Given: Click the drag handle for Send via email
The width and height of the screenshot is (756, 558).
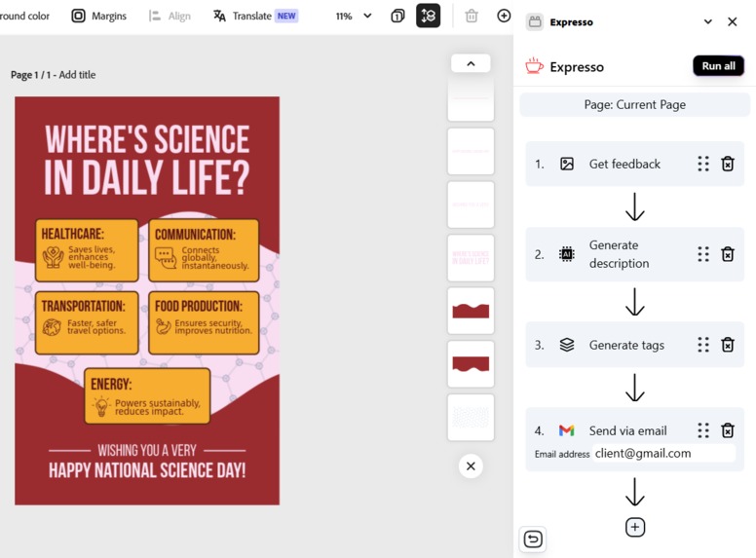Looking at the screenshot, I should click(x=703, y=429).
